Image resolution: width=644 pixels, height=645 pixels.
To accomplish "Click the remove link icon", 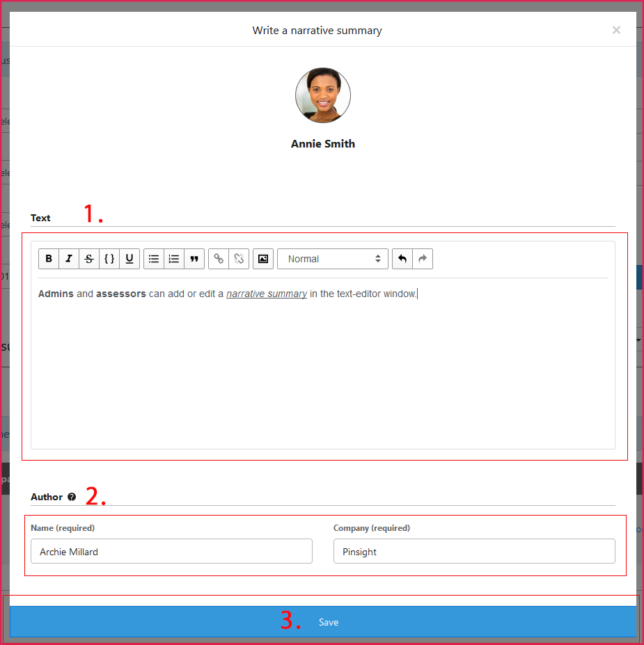I will coord(239,259).
